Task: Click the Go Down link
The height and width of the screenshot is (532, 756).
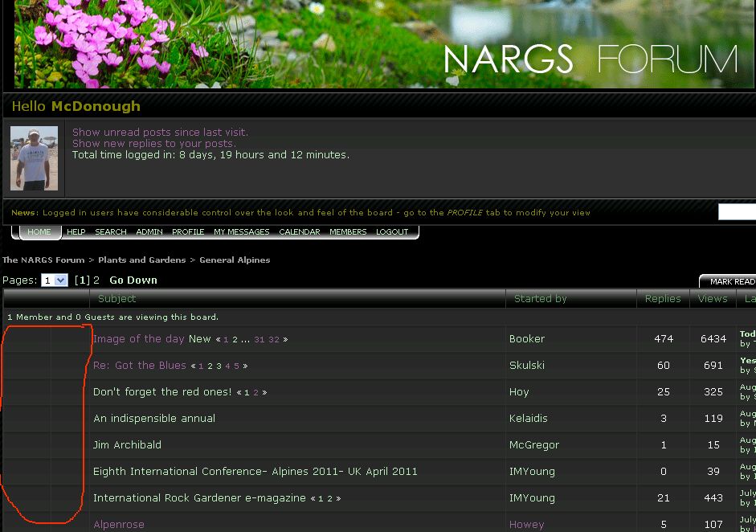Action: pyautogui.click(x=133, y=280)
